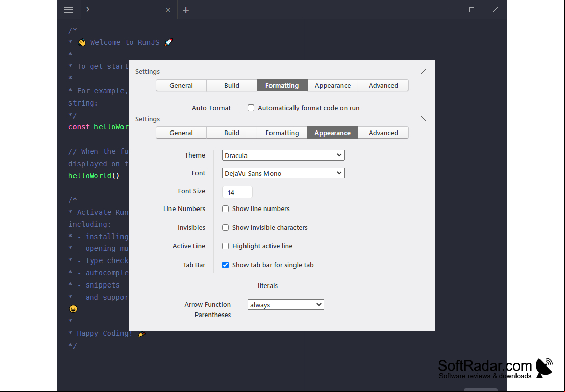Open Advanced tab in lower Settings
Image resolution: width=565 pixels, height=392 pixels.
383,133
